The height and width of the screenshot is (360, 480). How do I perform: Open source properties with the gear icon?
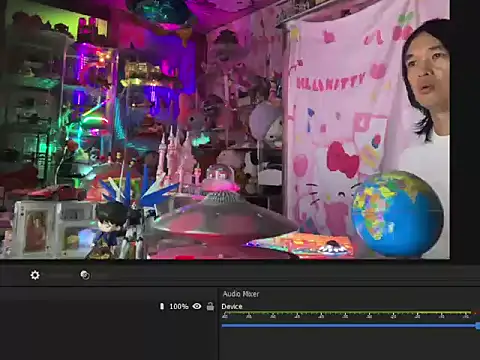(35, 275)
